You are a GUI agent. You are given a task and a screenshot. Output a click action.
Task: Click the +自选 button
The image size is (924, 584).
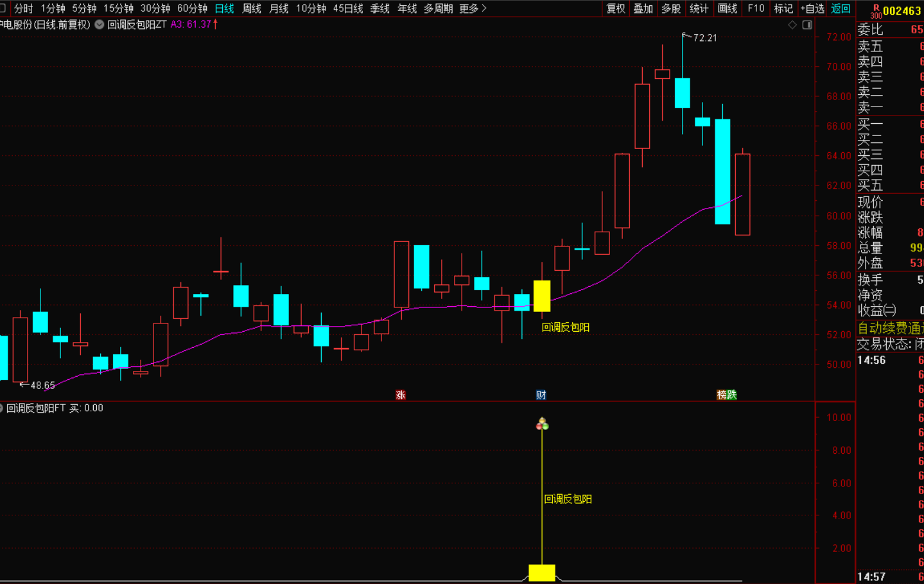click(x=812, y=8)
